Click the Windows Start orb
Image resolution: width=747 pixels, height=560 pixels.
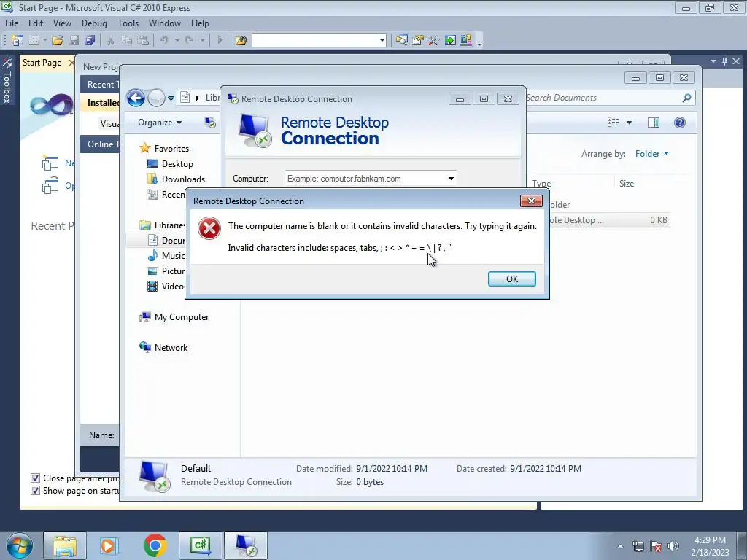[x=20, y=545]
